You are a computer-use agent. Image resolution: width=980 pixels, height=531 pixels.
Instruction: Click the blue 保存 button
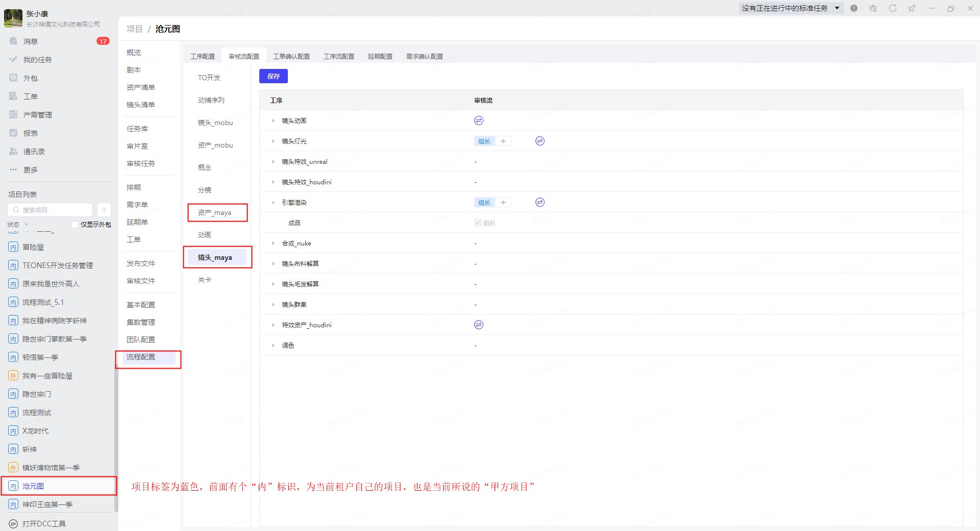(x=273, y=76)
